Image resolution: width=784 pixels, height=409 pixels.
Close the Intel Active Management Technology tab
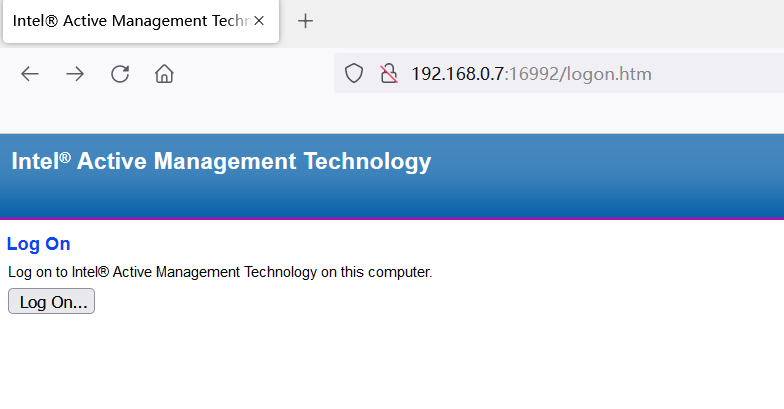(x=259, y=21)
